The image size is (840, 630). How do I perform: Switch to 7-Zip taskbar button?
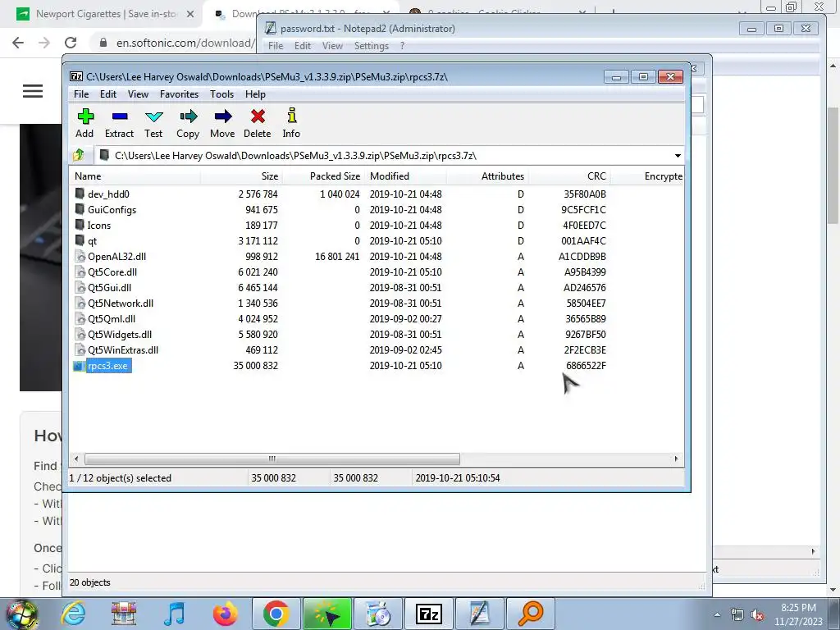429,614
